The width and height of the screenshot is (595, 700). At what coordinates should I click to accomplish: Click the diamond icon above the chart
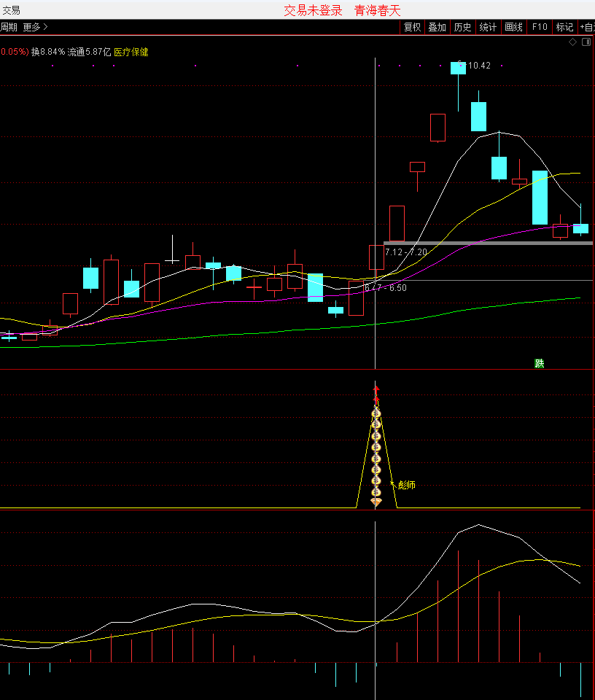coord(572,42)
